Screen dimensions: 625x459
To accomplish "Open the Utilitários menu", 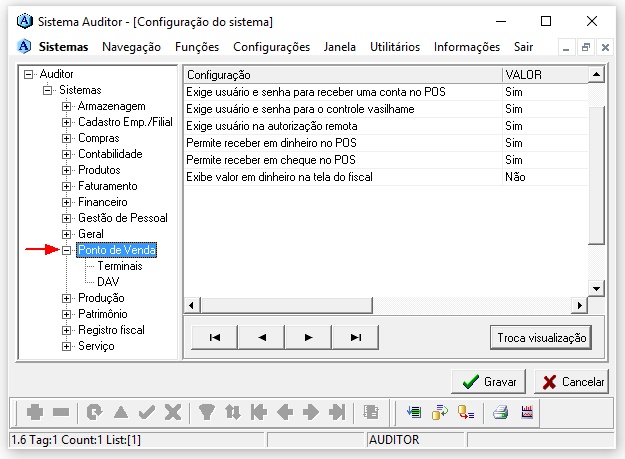I will [395, 47].
